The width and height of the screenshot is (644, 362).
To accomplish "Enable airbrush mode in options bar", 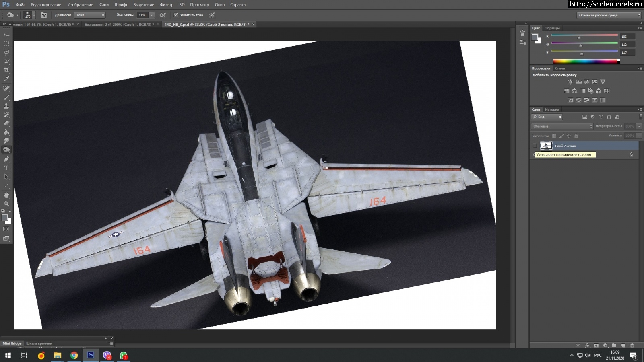I will click(x=163, y=15).
